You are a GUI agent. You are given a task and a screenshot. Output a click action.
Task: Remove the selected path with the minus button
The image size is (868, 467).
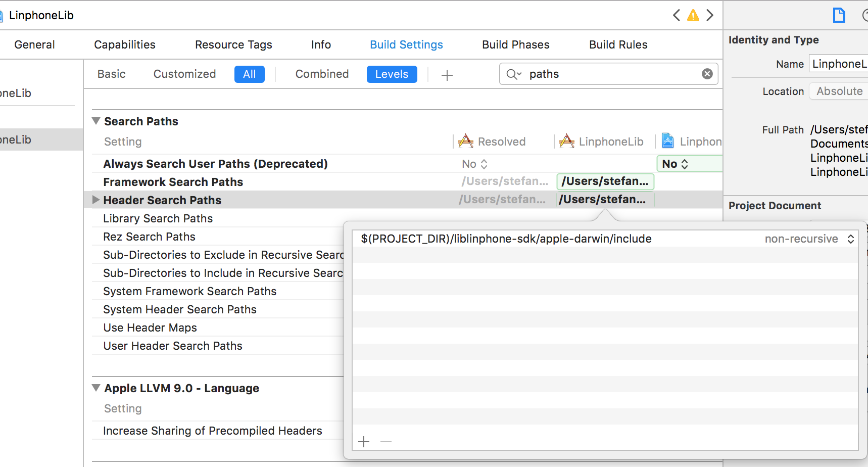pos(386,441)
